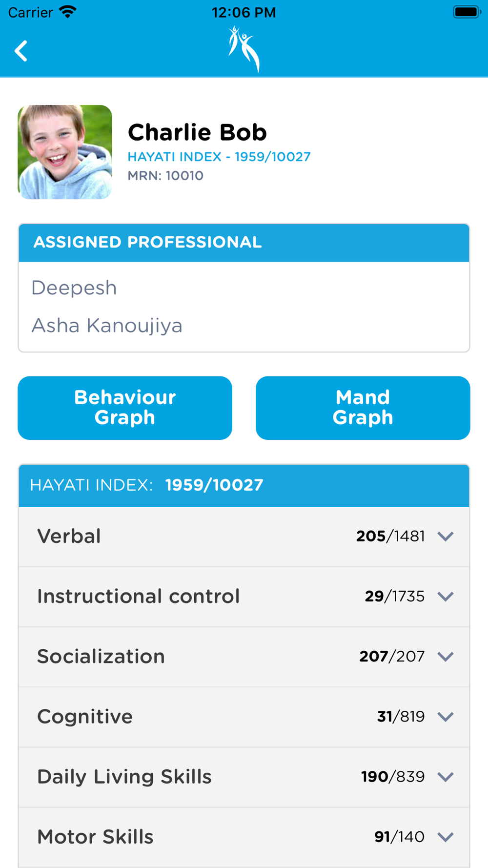Expand the Verbal row chevron
488x868 pixels.
[x=446, y=536]
